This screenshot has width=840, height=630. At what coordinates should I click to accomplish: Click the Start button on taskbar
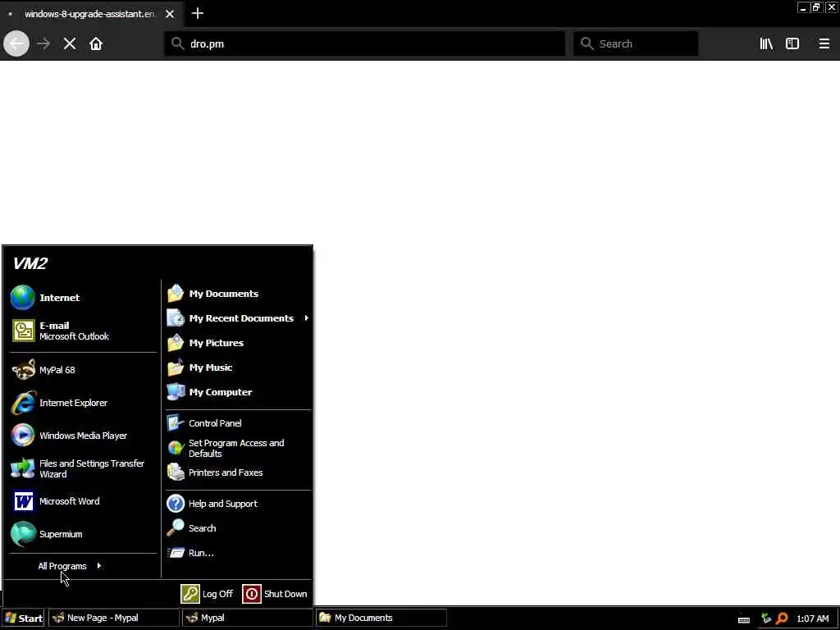tap(23, 618)
